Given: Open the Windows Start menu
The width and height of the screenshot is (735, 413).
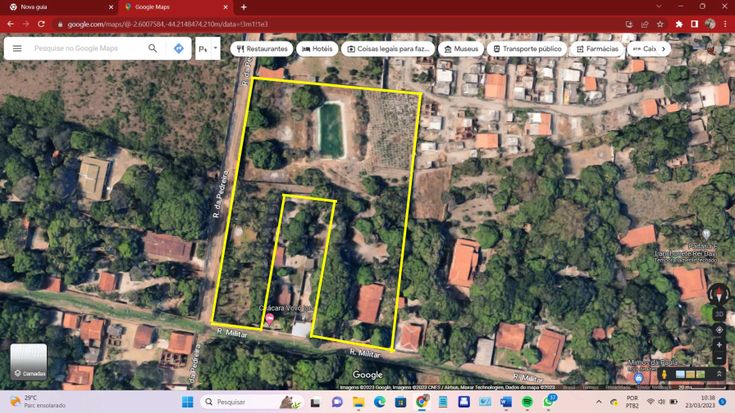Looking at the screenshot, I should [x=188, y=402].
